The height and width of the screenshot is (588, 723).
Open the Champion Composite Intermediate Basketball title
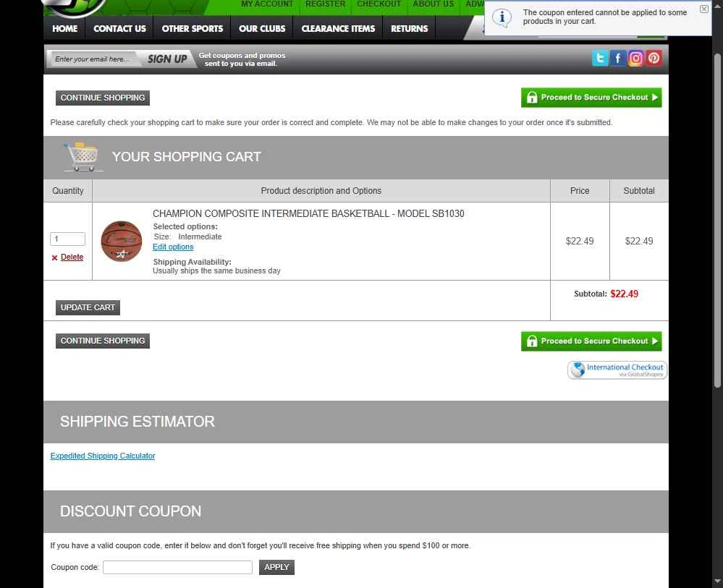pyautogui.click(x=308, y=214)
